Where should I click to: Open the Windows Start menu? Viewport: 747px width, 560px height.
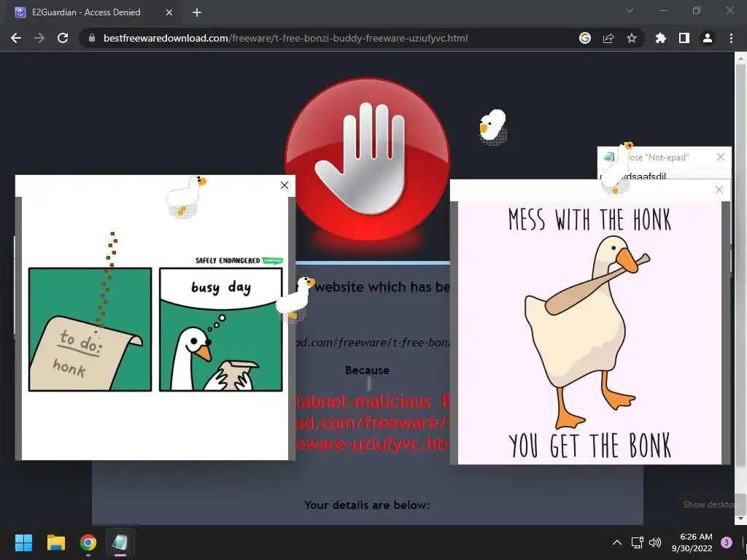point(23,542)
